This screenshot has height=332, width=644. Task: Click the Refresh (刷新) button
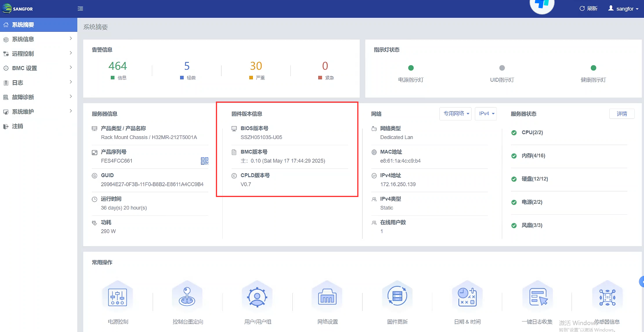(588, 8)
